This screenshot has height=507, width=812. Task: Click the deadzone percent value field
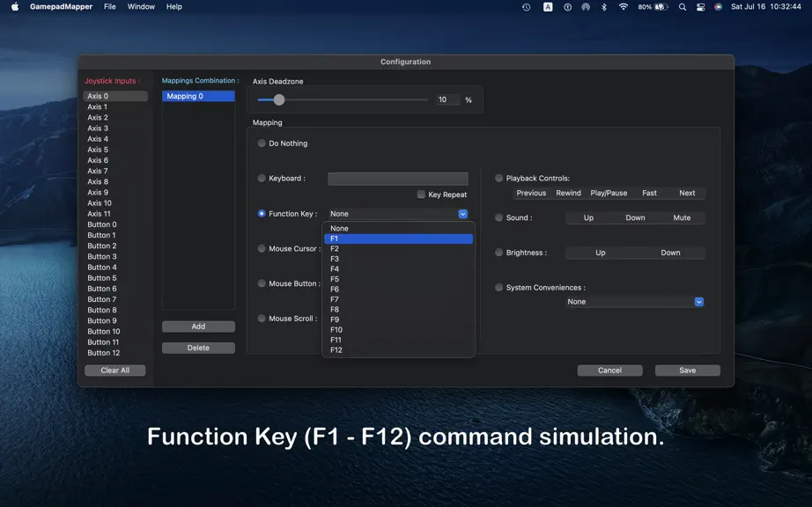(448, 99)
